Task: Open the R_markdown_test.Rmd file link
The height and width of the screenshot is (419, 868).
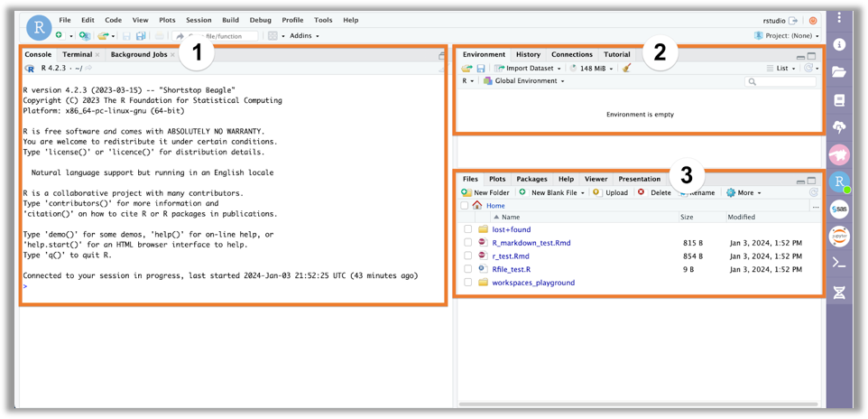Action: pos(531,242)
